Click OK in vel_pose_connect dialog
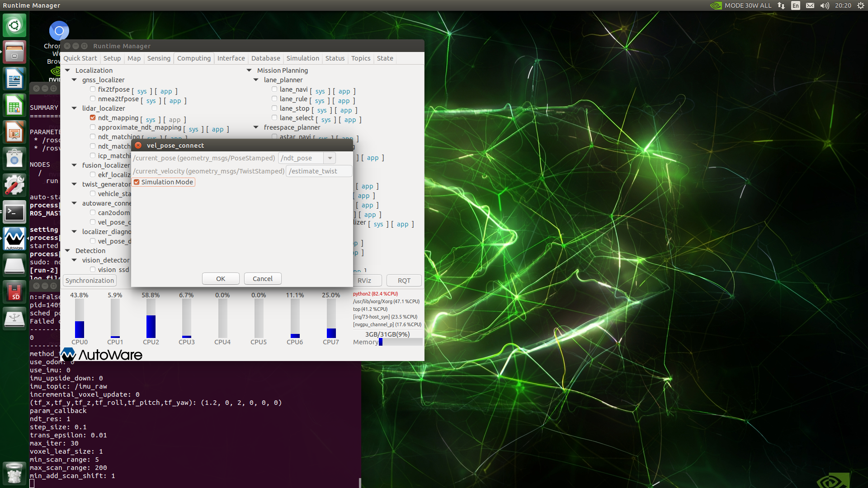This screenshot has height=488, width=868. click(x=221, y=278)
